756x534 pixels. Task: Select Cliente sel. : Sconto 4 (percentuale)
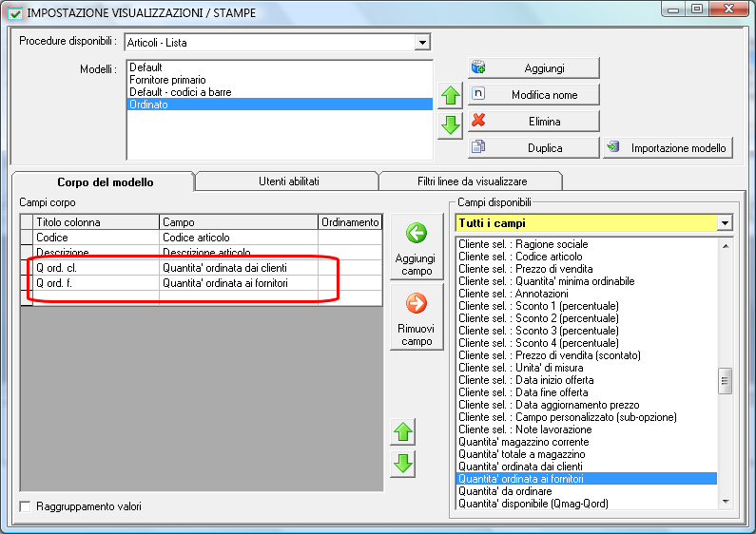(587, 343)
